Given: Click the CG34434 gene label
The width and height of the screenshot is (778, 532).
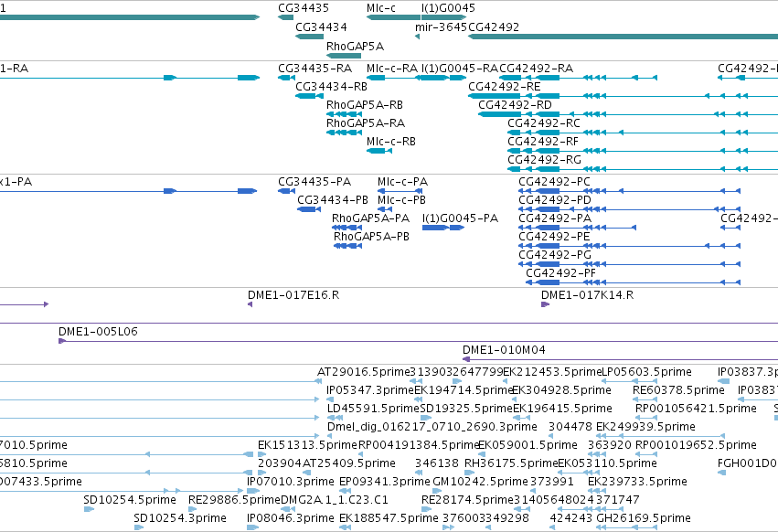Looking at the screenshot, I should pyautogui.click(x=321, y=27).
